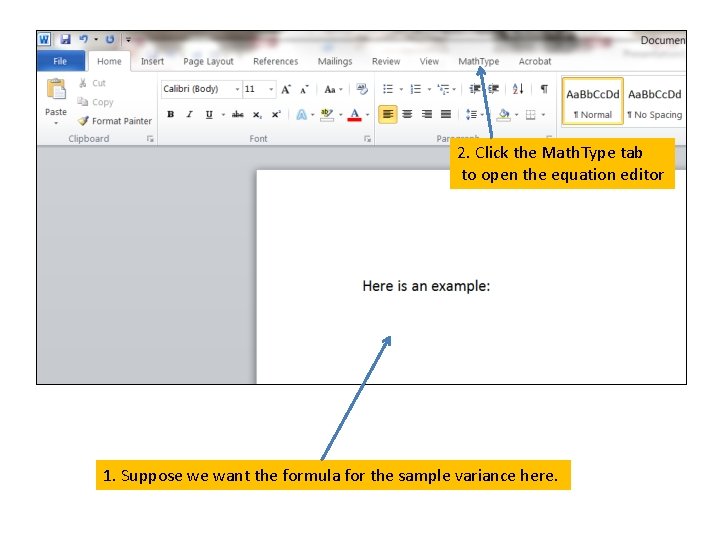The image size is (720, 540).
Task: Apply numbered list
Action: (x=416, y=89)
